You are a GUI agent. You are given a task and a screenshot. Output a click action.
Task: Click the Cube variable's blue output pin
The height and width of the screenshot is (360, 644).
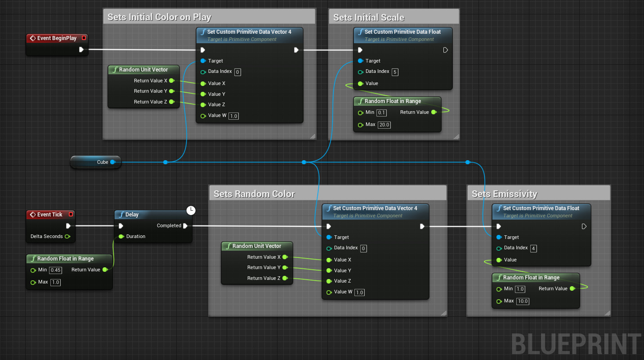pos(112,162)
